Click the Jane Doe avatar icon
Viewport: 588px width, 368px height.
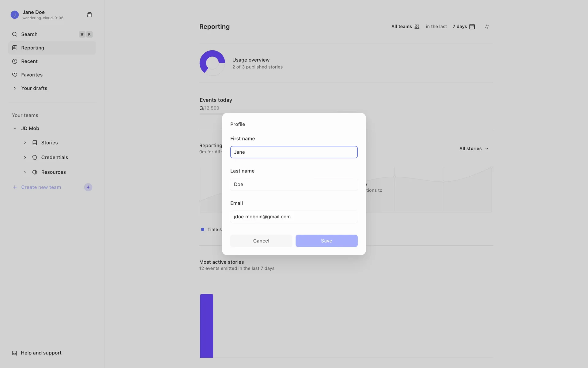pyautogui.click(x=14, y=15)
